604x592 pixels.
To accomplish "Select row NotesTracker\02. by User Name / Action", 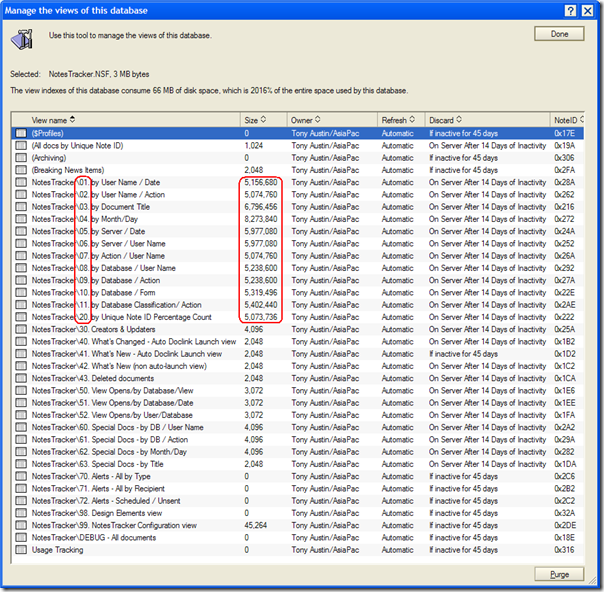I will coord(297,195).
